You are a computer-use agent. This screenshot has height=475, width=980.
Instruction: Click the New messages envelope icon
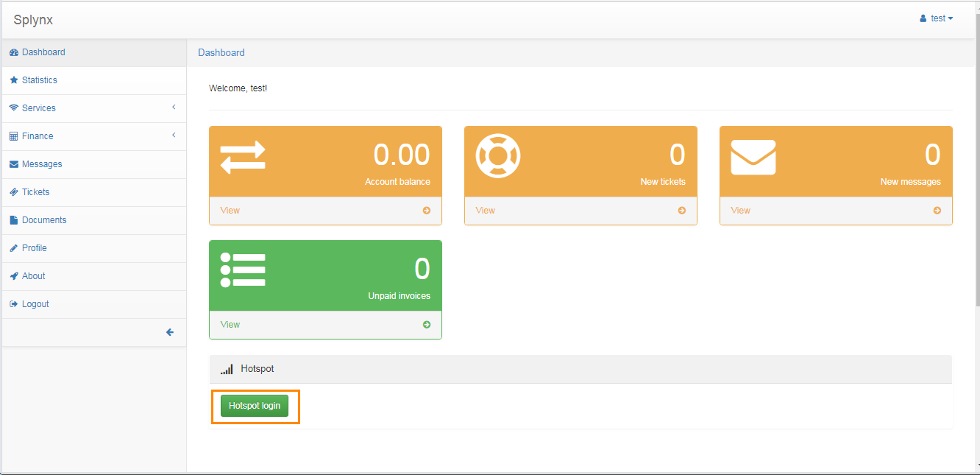click(753, 157)
